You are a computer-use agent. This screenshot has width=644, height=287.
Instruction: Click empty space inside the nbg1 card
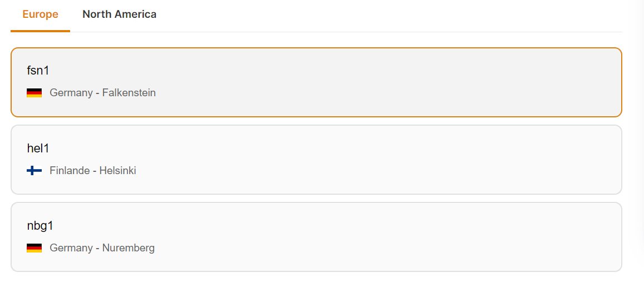click(x=390, y=237)
